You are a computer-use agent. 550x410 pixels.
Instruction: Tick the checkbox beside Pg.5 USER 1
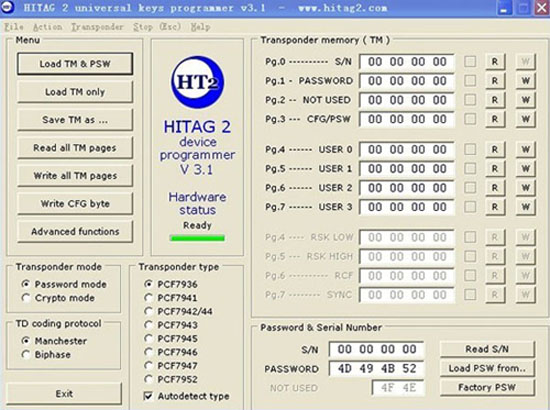(x=470, y=169)
